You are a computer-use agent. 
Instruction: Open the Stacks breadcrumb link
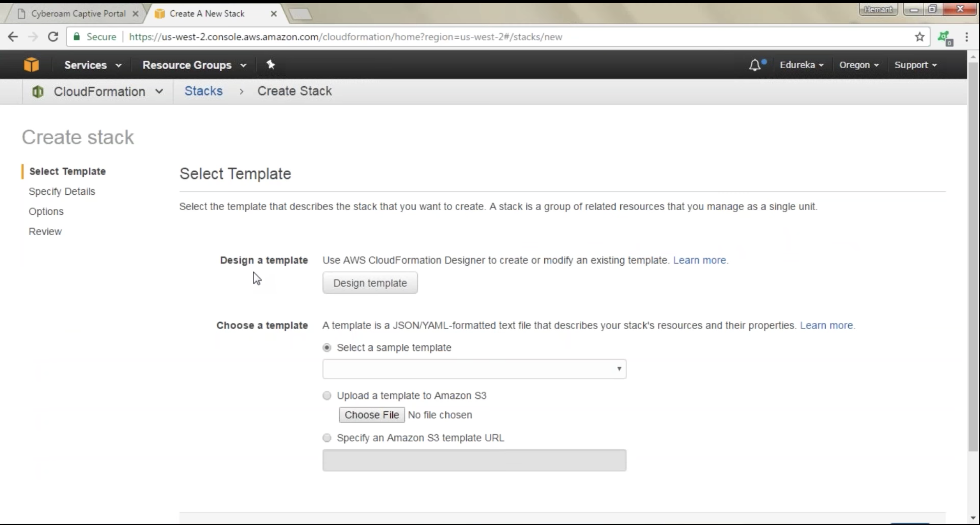[x=204, y=91]
